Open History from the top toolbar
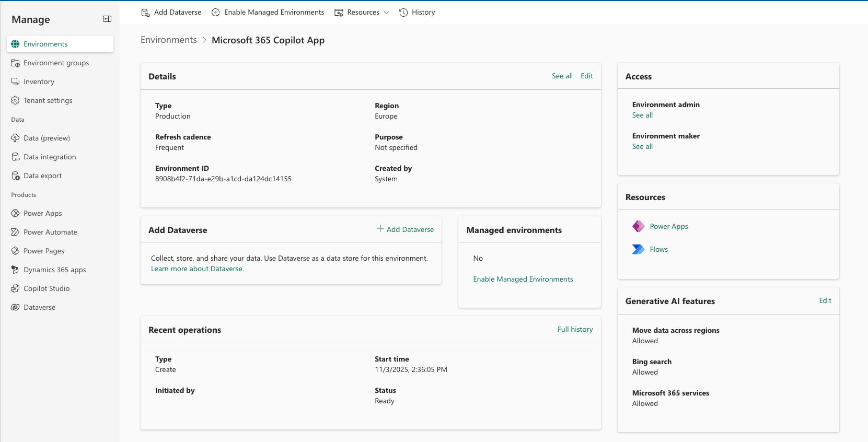 click(417, 12)
